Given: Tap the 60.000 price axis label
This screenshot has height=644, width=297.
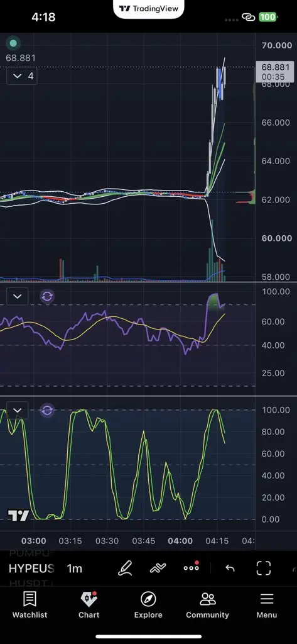Looking at the screenshot, I should [x=277, y=238].
